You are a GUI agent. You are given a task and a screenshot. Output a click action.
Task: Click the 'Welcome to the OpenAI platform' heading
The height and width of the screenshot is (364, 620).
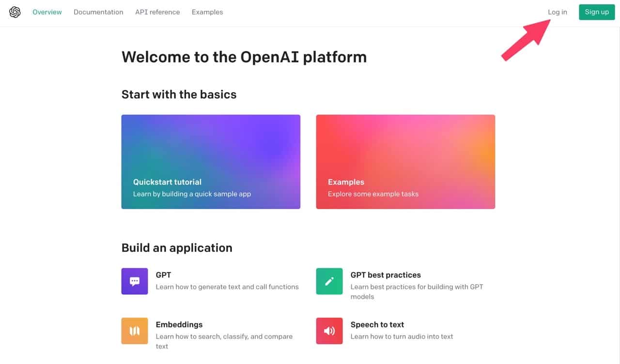pos(244,57)
